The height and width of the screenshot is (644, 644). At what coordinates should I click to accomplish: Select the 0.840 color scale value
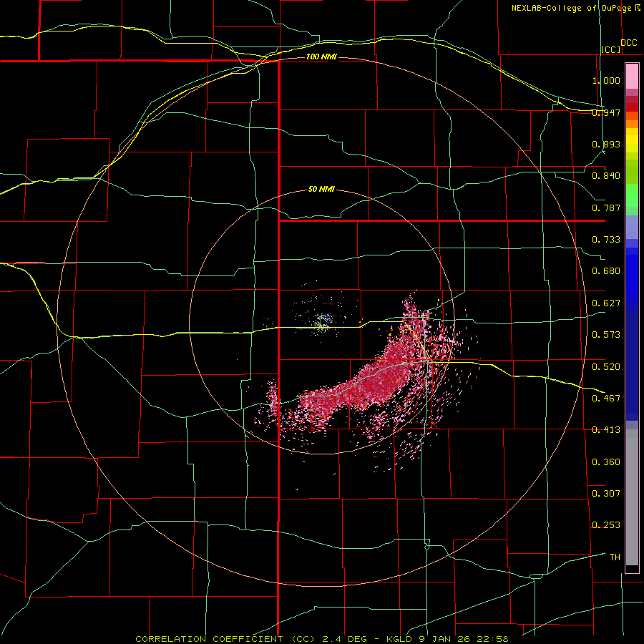point(606,176)
